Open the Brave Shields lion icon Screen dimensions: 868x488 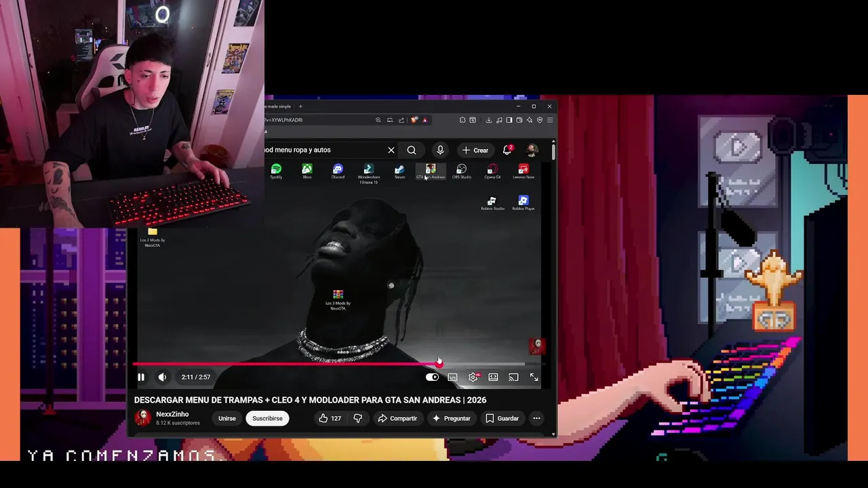(414, 120)
